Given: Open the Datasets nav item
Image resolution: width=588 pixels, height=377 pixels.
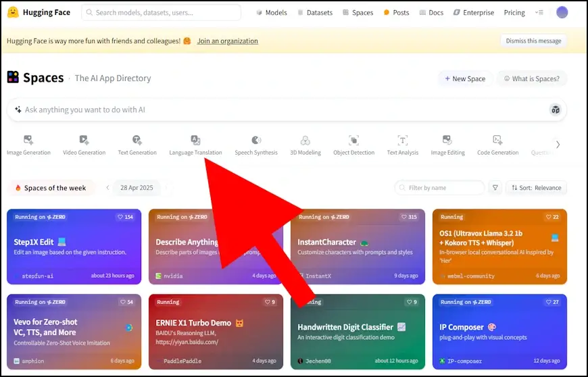Looking at the screenshot, I should coord(315,12).
